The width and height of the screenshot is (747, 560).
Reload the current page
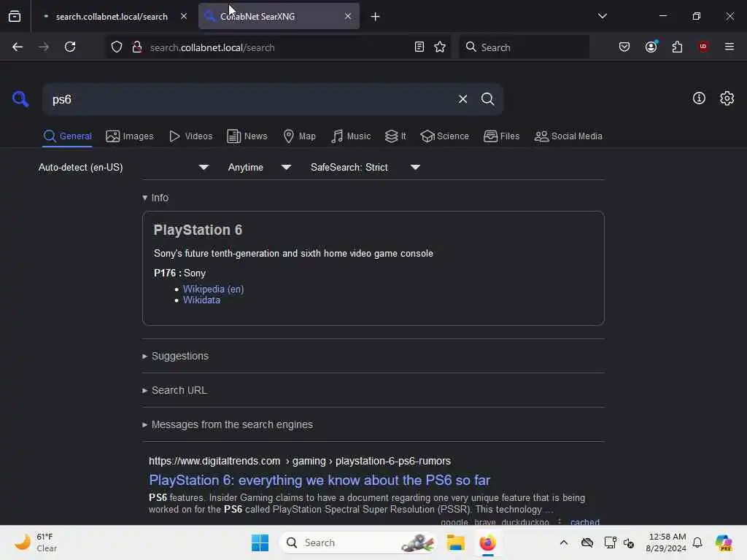pyautogui.click(x=70, y=47)
